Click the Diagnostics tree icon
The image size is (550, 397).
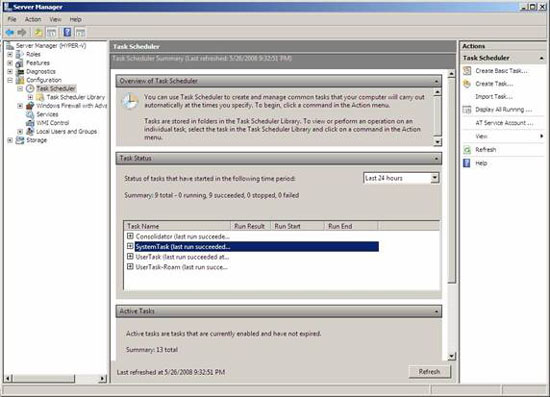pos(21,72)
